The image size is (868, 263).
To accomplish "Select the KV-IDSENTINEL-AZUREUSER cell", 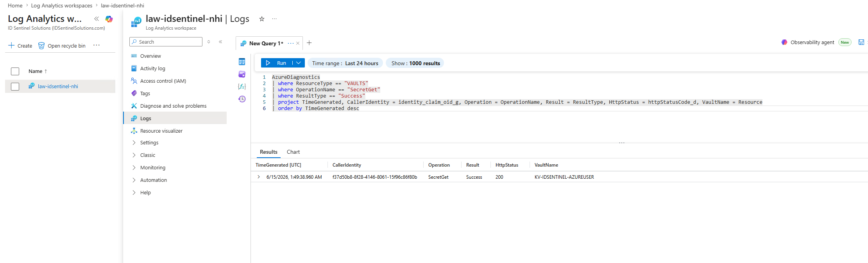I will pyautogui.click(x=564, y=177).
